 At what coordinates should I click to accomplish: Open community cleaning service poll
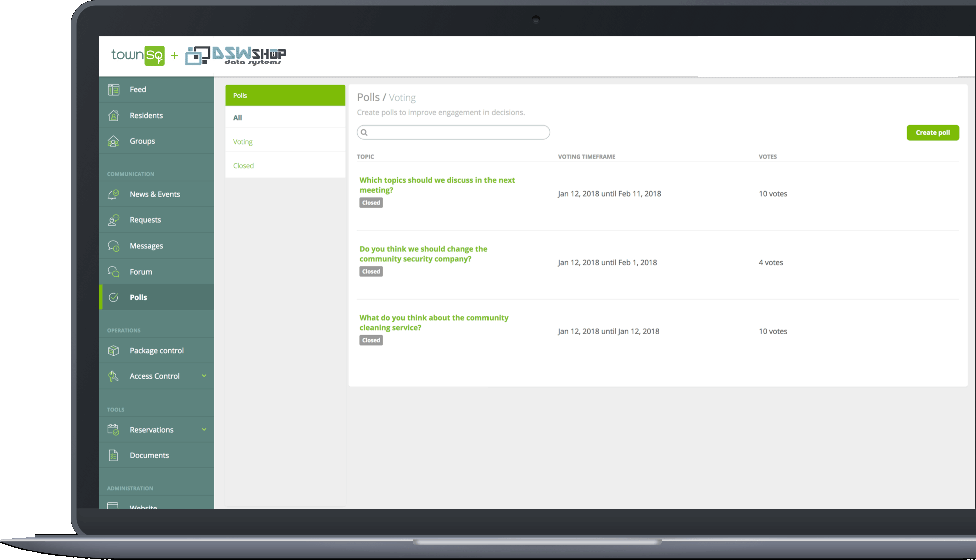pyautogui.click(x=434, y=322)
